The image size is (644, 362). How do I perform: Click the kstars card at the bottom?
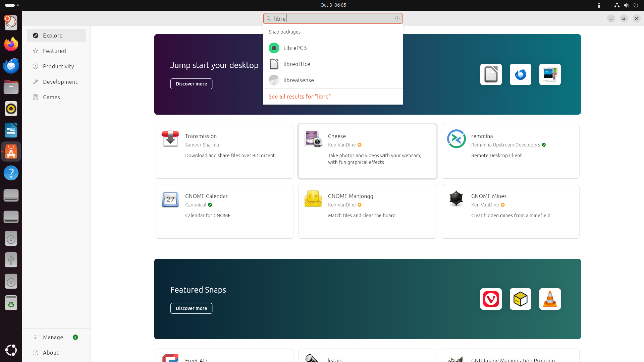point(367,355)
